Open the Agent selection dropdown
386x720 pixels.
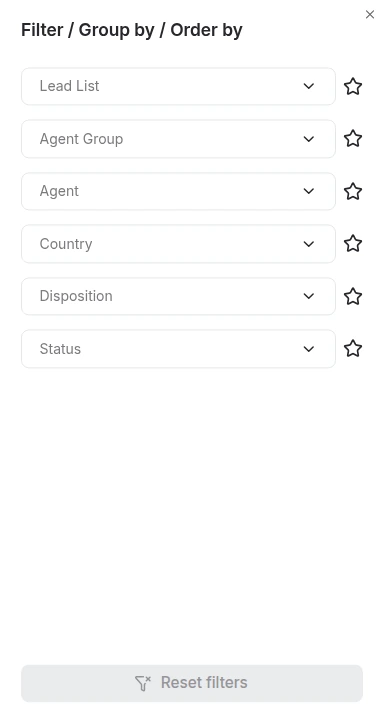tap(178, 191)
